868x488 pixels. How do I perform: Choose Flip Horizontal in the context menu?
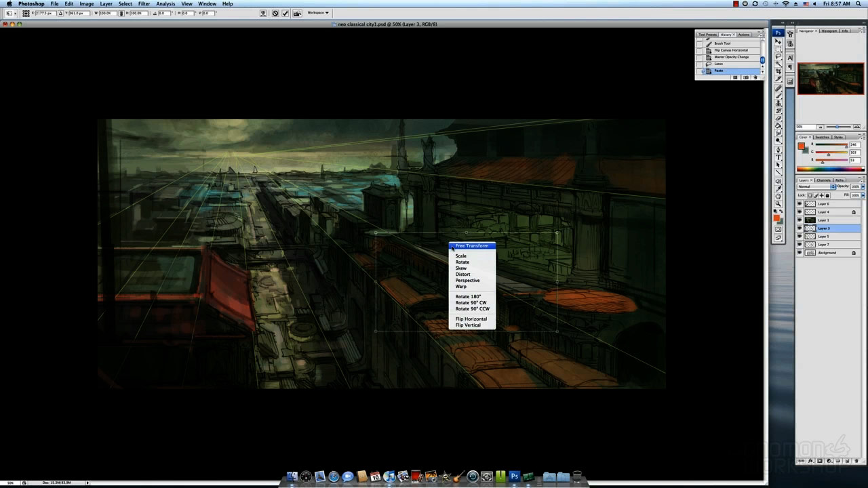(471, 319)
